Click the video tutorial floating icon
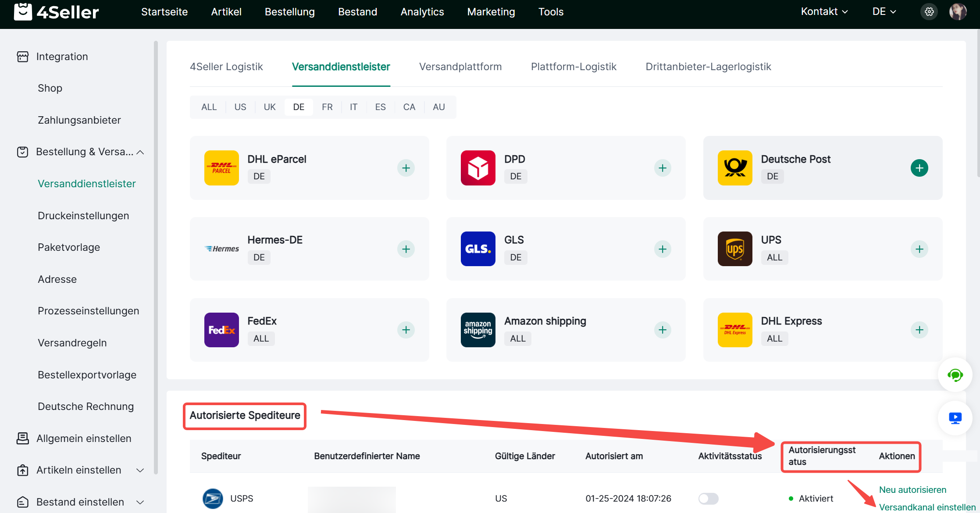The height and width of the screenshot is (513, 980). [955, 418]
